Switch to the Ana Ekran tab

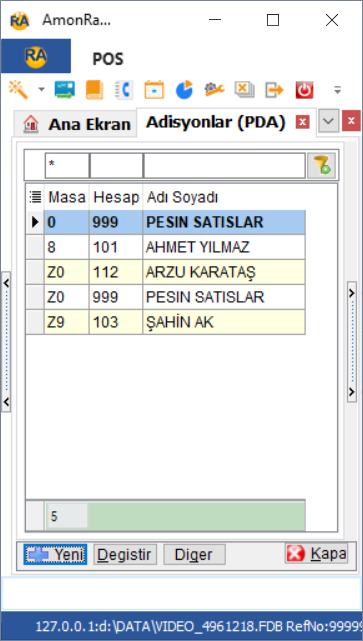[76, 124]
